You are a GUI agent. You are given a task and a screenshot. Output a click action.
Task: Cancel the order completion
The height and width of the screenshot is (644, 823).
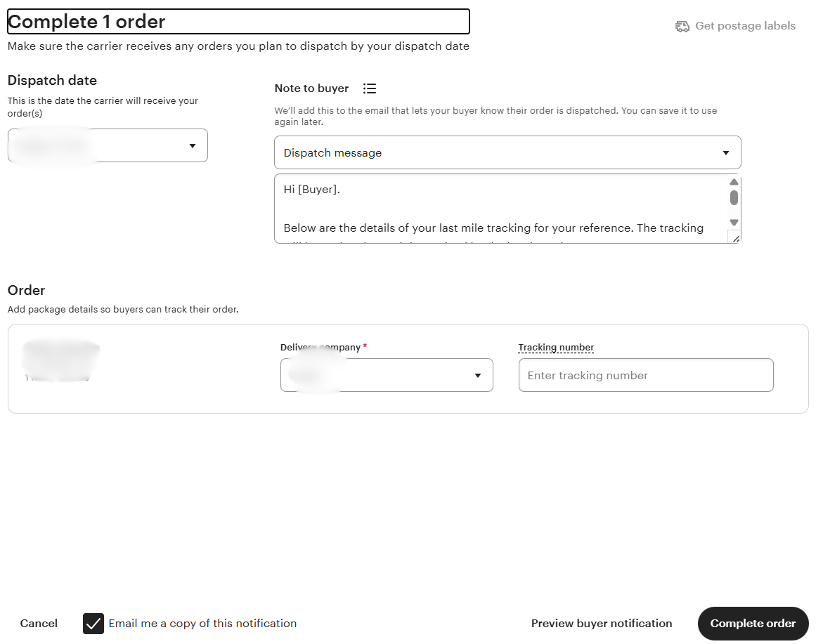pyautogui.click(x=39, y=624)
